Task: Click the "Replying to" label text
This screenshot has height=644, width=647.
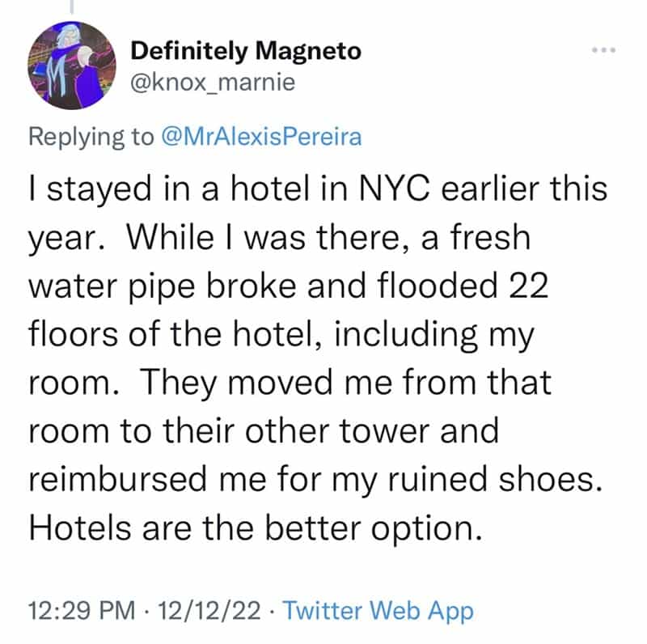Action: (x=90, y=137)
